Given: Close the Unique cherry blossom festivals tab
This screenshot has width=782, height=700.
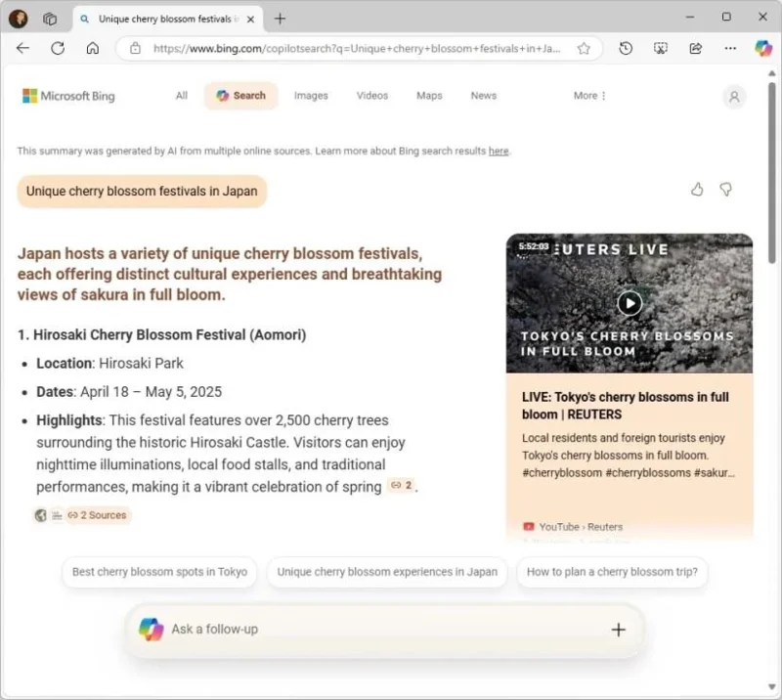Looking at the screenshot, I should tap(251, 19).
